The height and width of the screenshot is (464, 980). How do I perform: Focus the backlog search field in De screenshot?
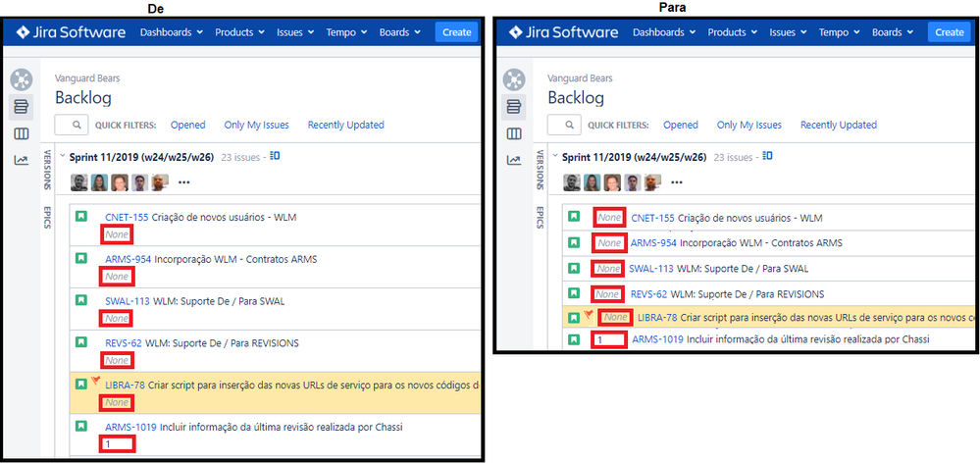[x=71, y=125]
